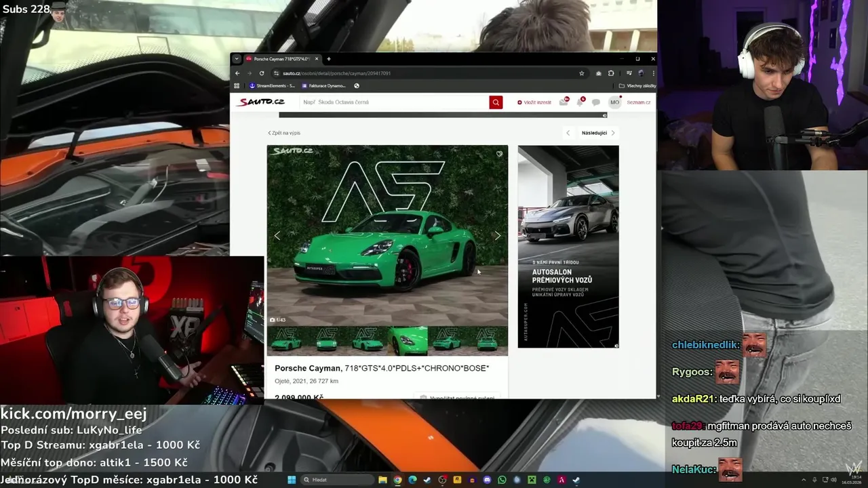Go forward using the browser forward arrow
The width and height of the screenshot is (868, 488).
coord(250,73)
